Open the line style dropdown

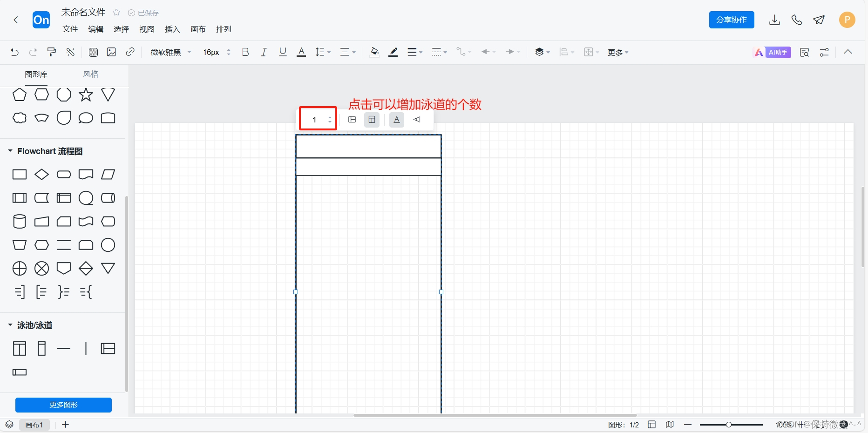439,52
